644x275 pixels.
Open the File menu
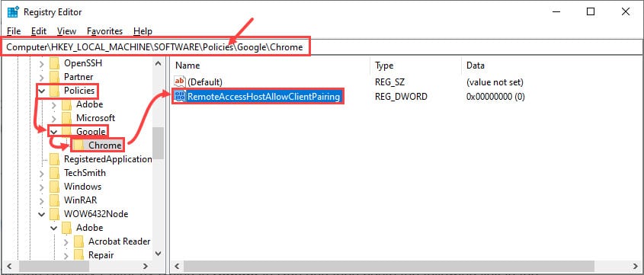click(14, 31)
